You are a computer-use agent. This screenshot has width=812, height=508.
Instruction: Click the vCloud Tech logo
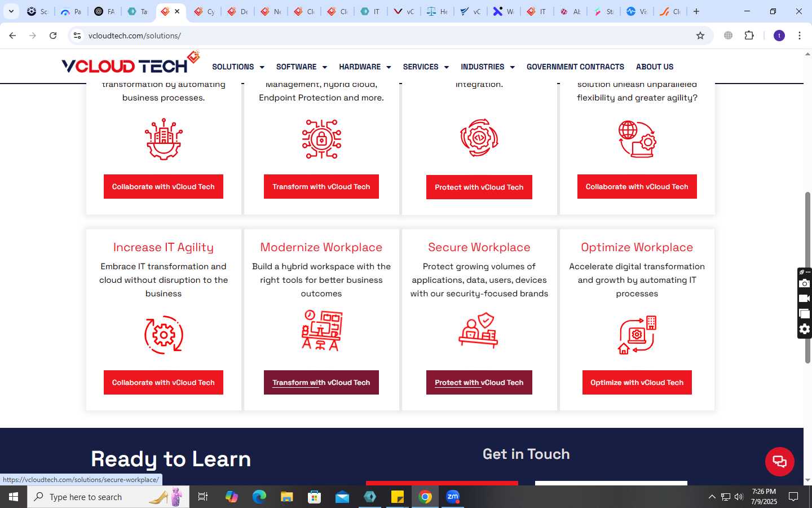click(131, 63)
